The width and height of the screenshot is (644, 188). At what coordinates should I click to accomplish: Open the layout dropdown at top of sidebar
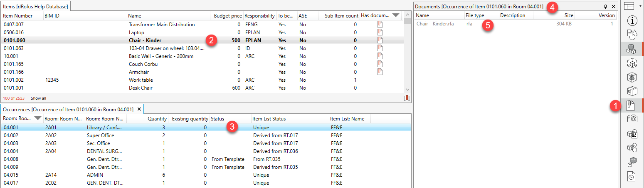[x=633, y=6]
